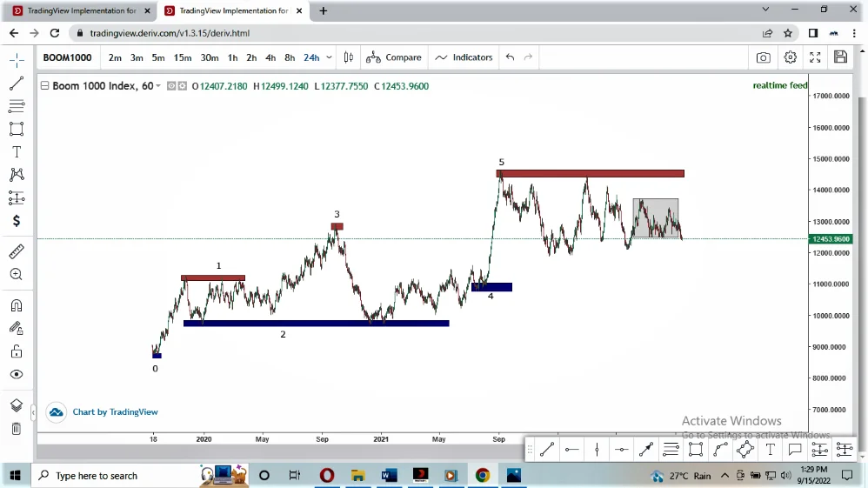Viewport: 868px width, 488px height.
Task: Select horizontal ray in floating toolbar
Action: click(571, 450)
